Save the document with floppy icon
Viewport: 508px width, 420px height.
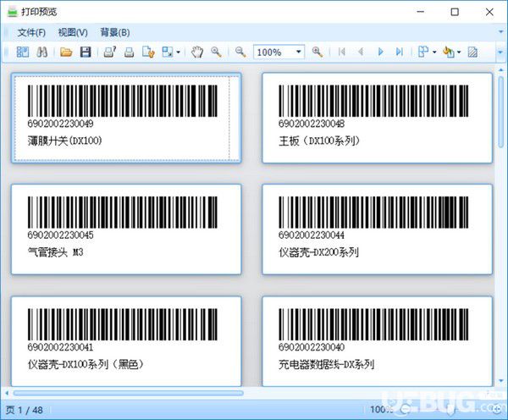[86, 52]
